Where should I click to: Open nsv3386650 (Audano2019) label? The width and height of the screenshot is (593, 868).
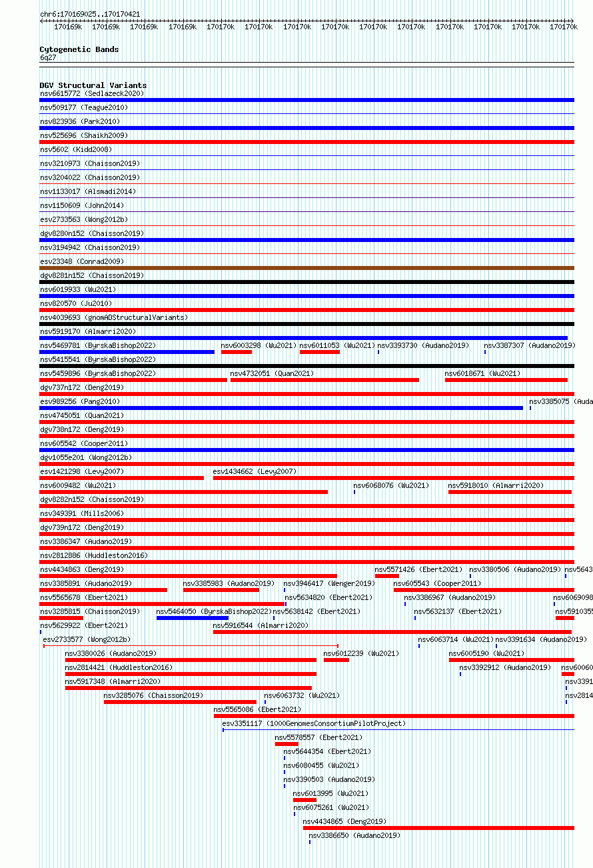354,835
